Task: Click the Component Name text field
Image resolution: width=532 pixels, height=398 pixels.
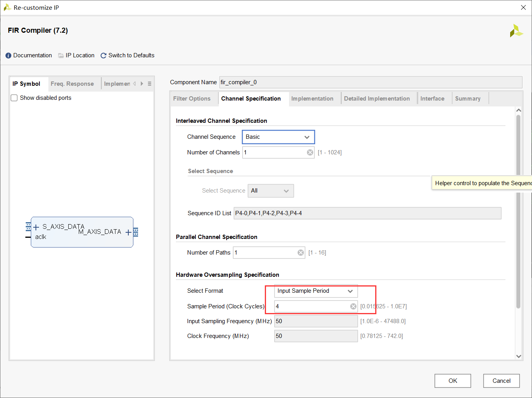Action: 370,82
